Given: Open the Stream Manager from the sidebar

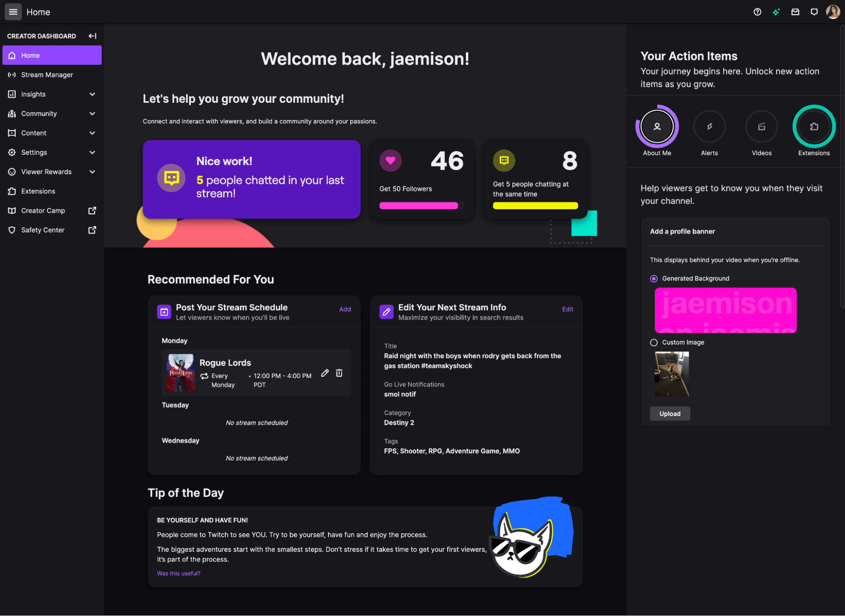Looking at the screenshot, I should [x=46, y=74].
